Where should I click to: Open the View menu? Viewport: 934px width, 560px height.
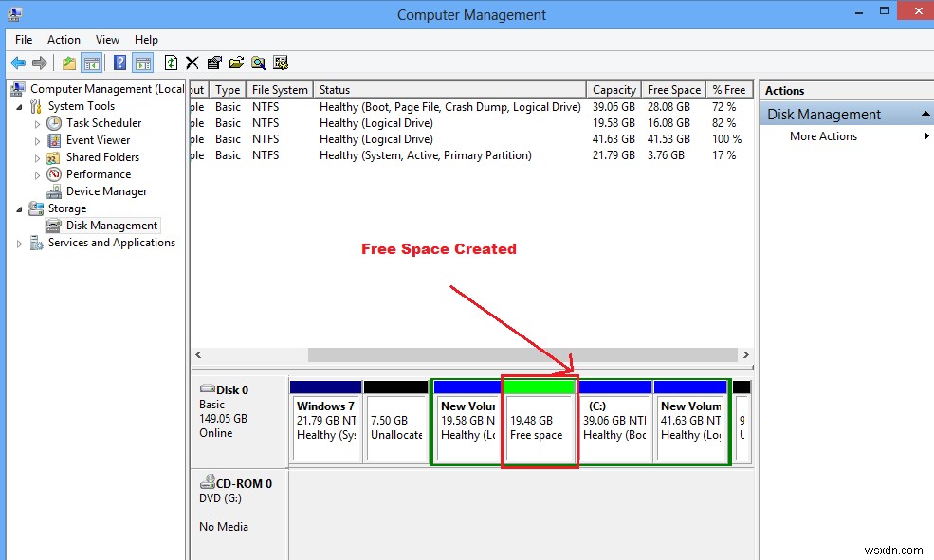click(x=107, y=40)
